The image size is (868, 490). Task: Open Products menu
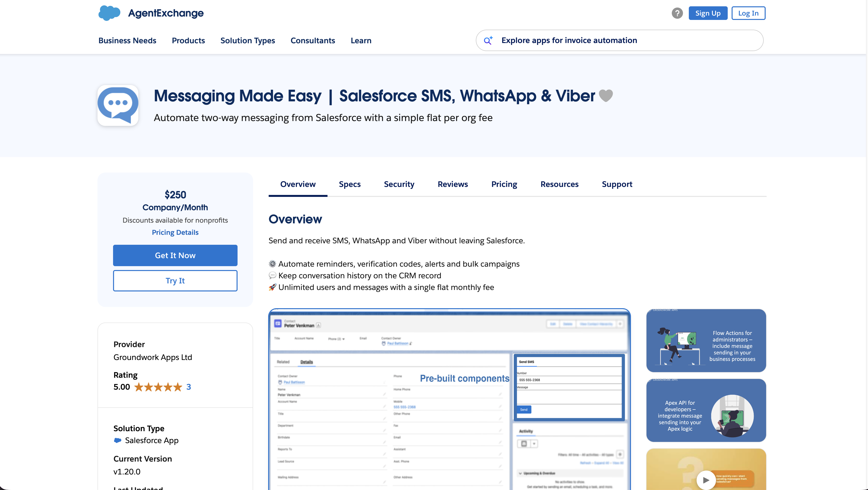[x=188, y=40]
